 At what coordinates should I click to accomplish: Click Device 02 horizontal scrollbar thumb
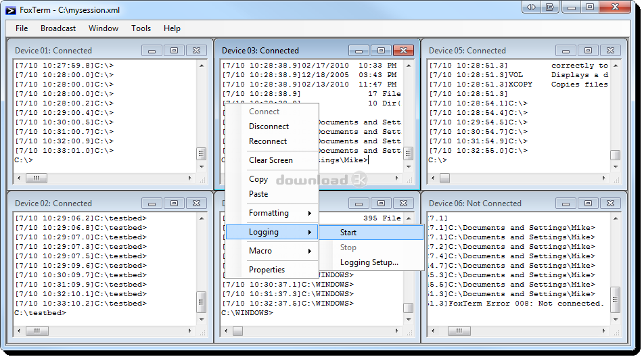click(37, 331)
